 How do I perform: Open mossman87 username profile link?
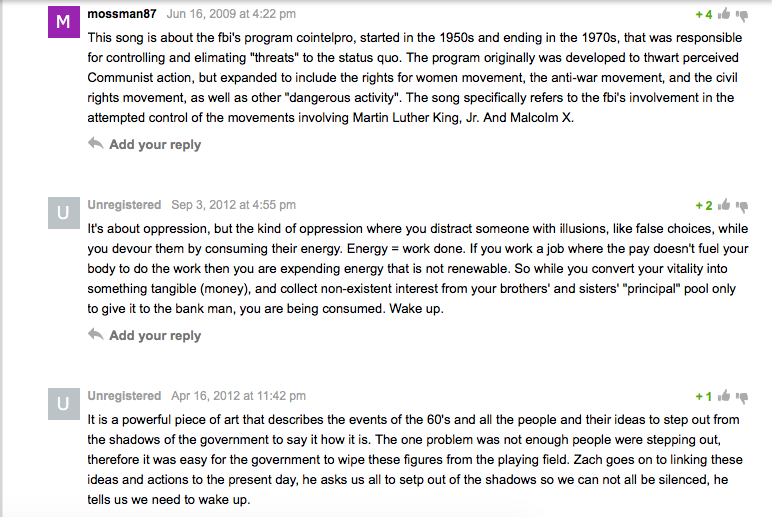coord(122,14)
